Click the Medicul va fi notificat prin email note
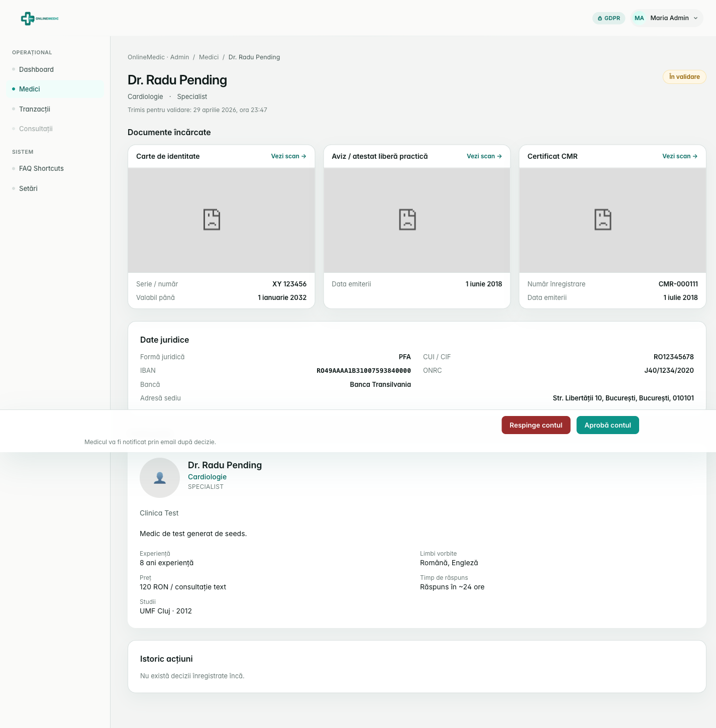This screenshot has height=728, width=716. tap(150, 442)
